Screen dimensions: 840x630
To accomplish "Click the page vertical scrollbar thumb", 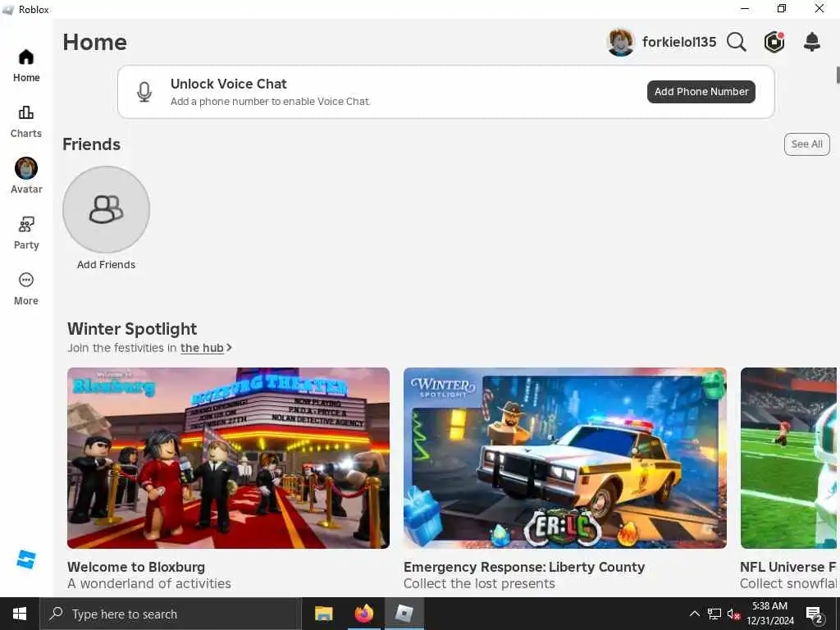I will 838,75.
